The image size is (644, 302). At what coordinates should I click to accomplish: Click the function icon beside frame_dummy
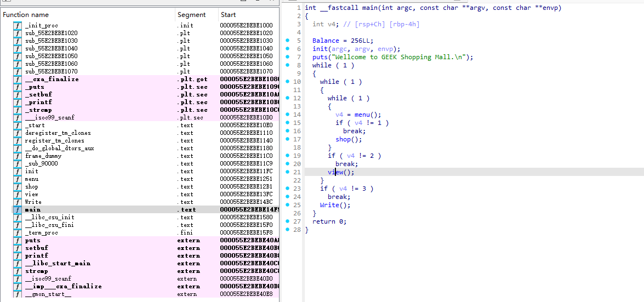pyautogui.click(x=18, y=156)
